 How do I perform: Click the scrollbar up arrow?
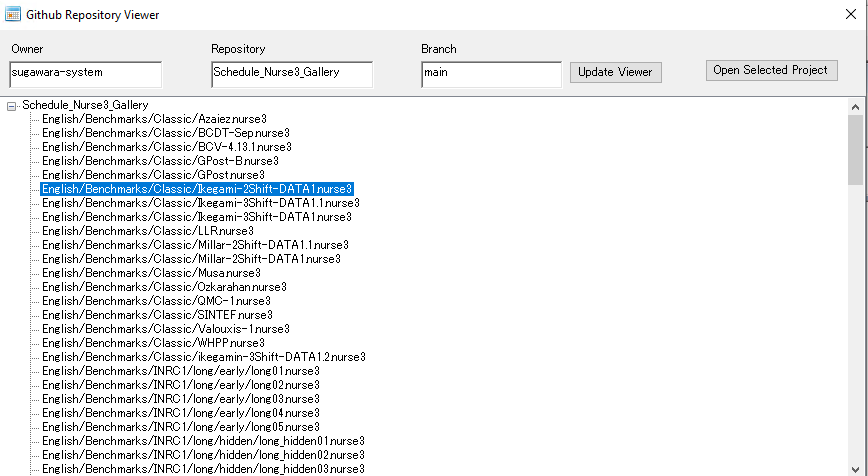(855, 107)
